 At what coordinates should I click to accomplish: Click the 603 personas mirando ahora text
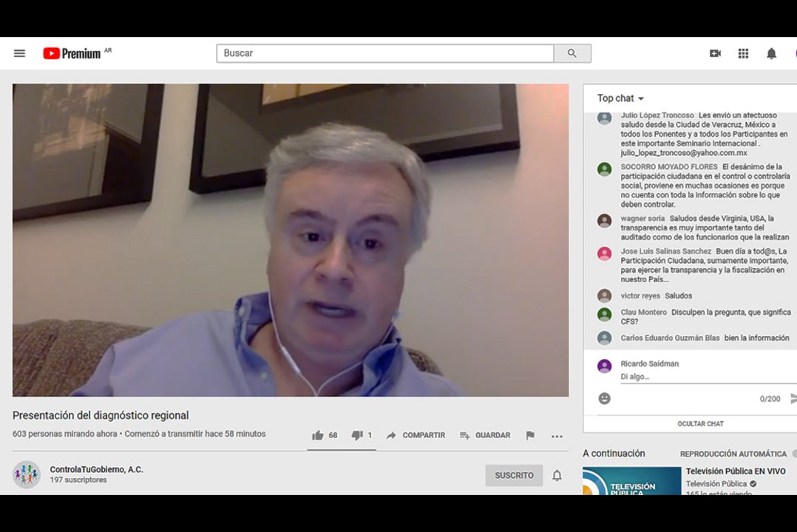coord(65,434)
